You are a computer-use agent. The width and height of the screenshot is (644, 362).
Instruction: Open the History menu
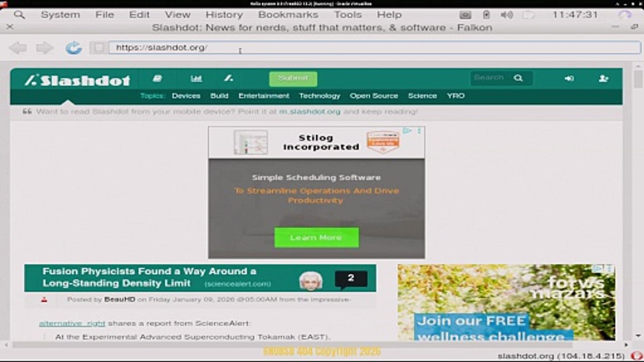(224, 15)
